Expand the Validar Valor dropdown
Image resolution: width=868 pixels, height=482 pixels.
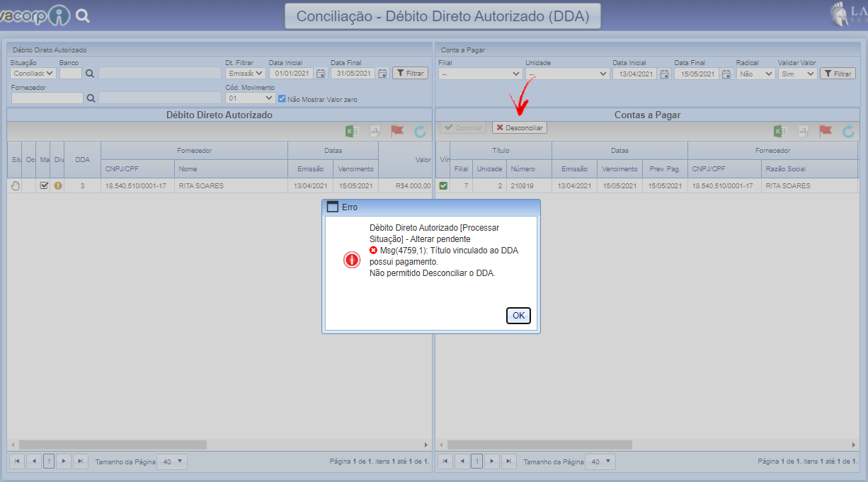click(x=797, y=74)
